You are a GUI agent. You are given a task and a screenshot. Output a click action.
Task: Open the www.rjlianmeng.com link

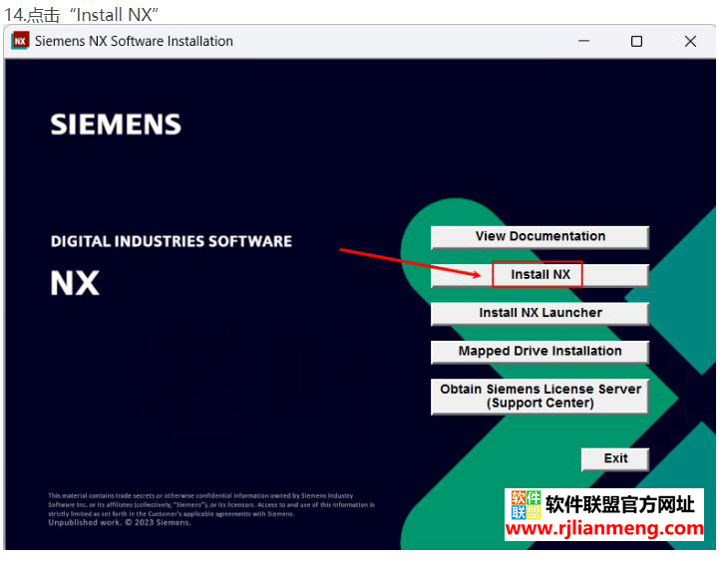(604, 529)
